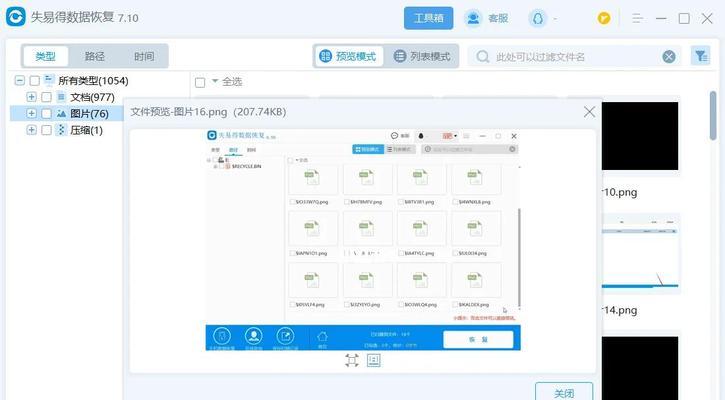This screenshot has width=725, height=400.
Task: Select the black thumbnail above 10.png
Action: click(640, 136)
